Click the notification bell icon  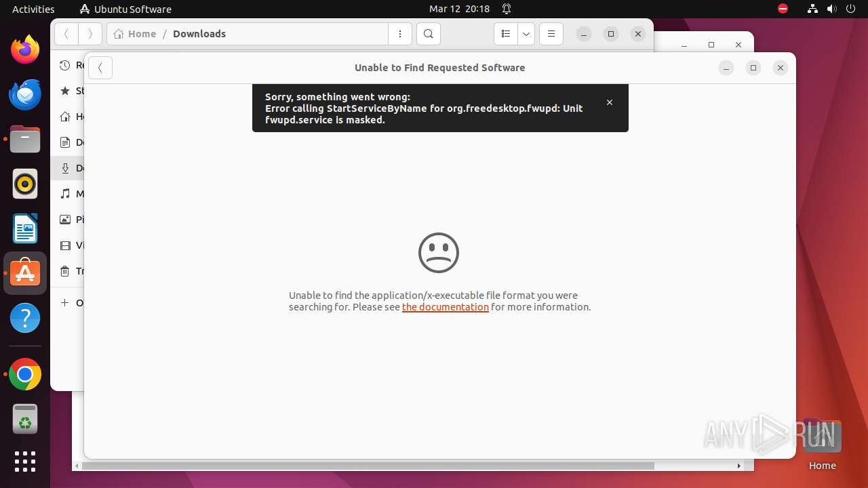pyautogui.click(x=507, y=9)
